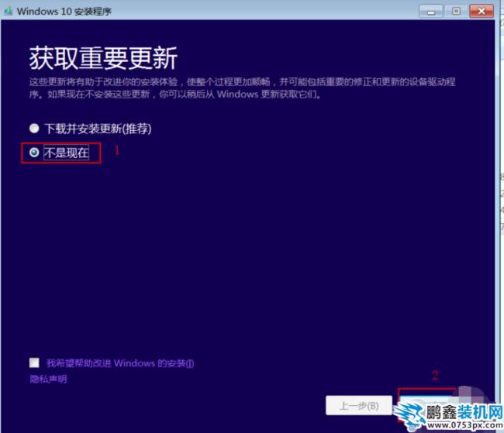
Task: Click the setup icon in title bar
Action: click(8, 12)
